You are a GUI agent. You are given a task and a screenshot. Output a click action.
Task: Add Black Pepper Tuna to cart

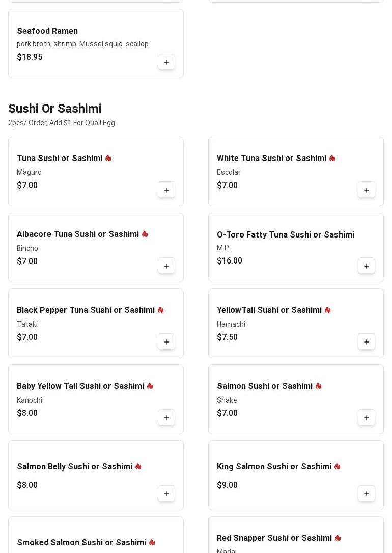(x=166, y=342)
